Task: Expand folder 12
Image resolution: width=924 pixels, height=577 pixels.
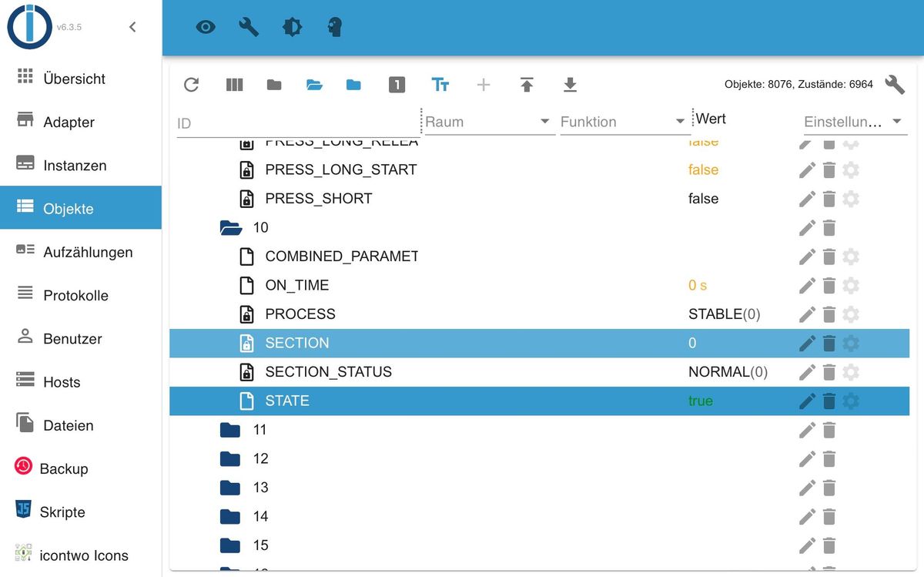Action: 230,459
